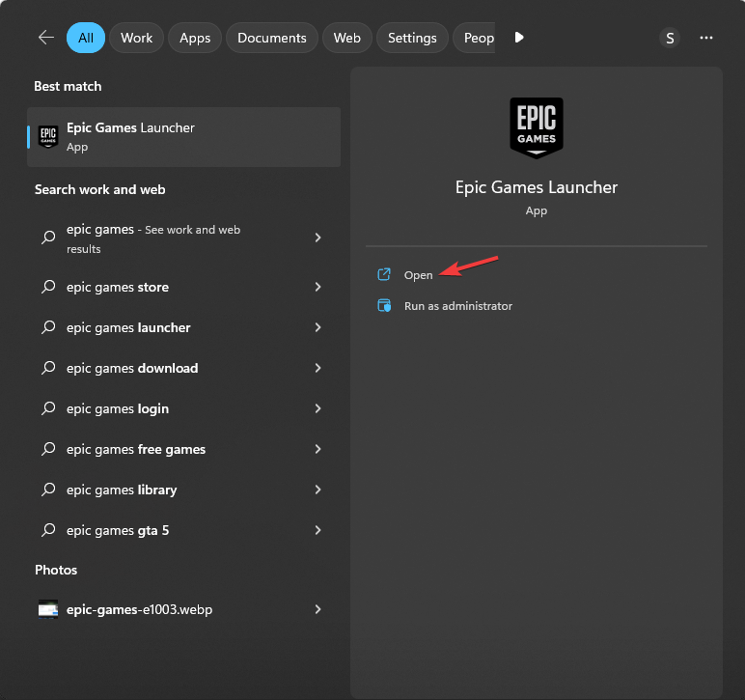Click search icon beside 'epic games gta 5'
The image size is (745, 700).
coord(48,530)
